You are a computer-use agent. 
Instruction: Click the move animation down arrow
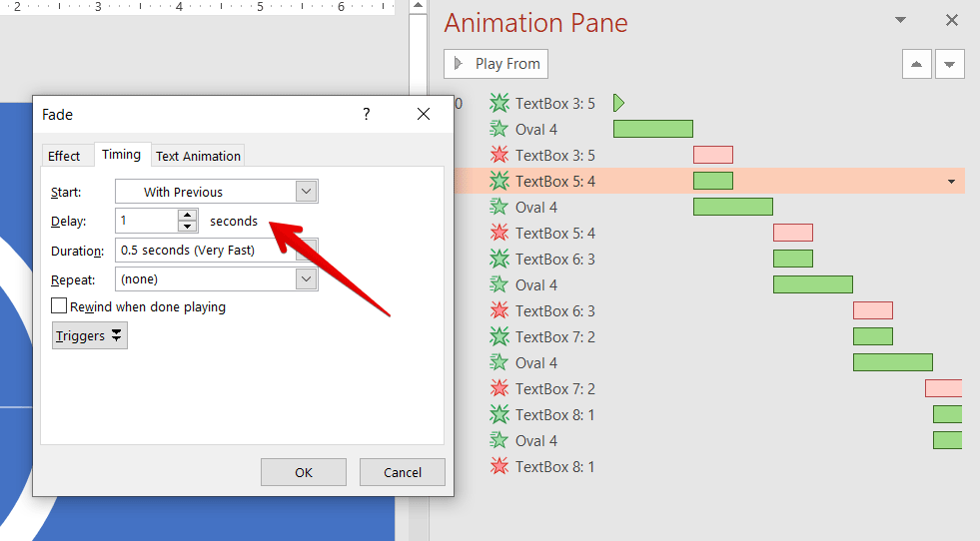click(x=950, y=64)
